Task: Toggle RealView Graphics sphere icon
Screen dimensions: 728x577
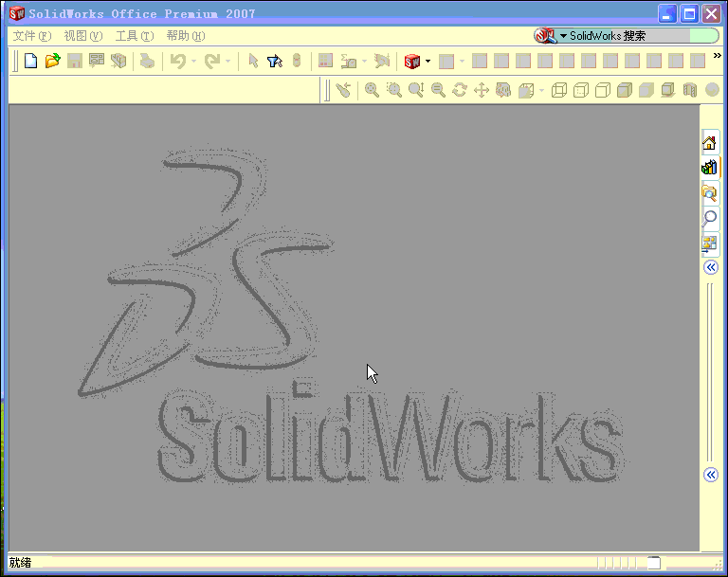Action: (x=712, y=90)
